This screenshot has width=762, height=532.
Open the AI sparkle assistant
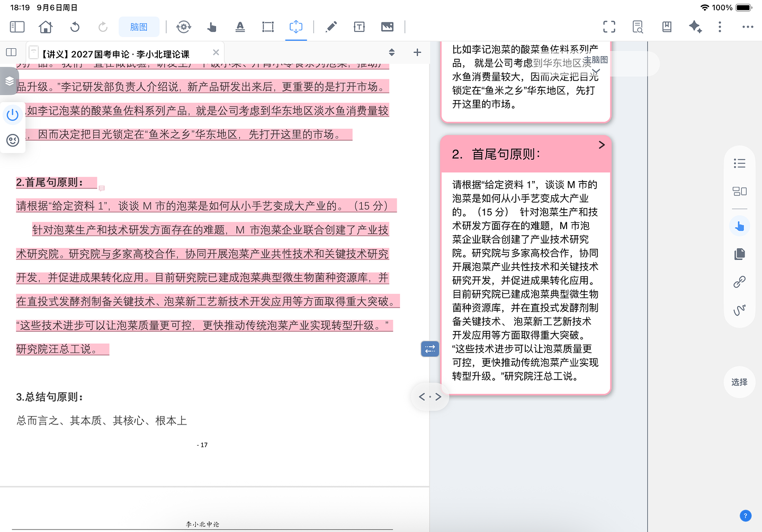tap(695, 26)
